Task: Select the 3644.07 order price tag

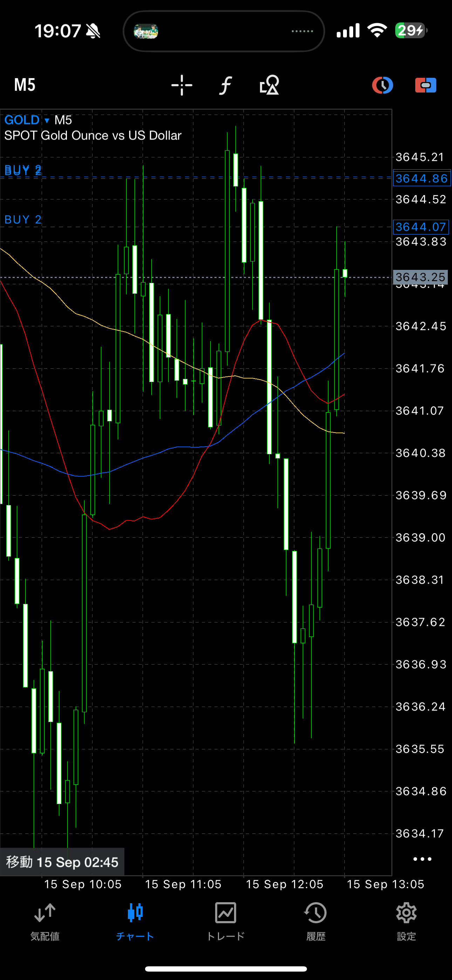Action: pyautogui.click(x=422, y=227)
